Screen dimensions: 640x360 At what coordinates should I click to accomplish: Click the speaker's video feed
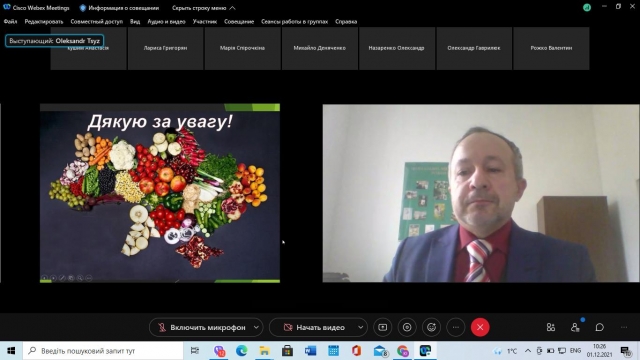(x=480, y=193)
